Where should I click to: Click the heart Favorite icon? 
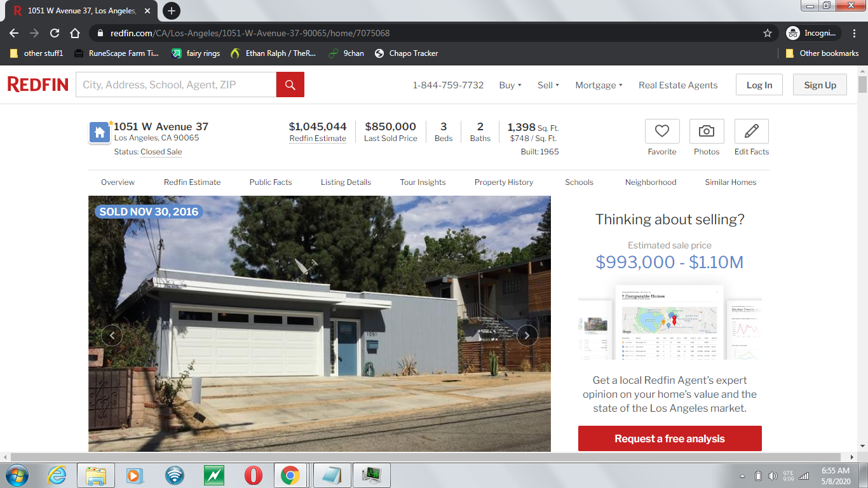(662, 132)
